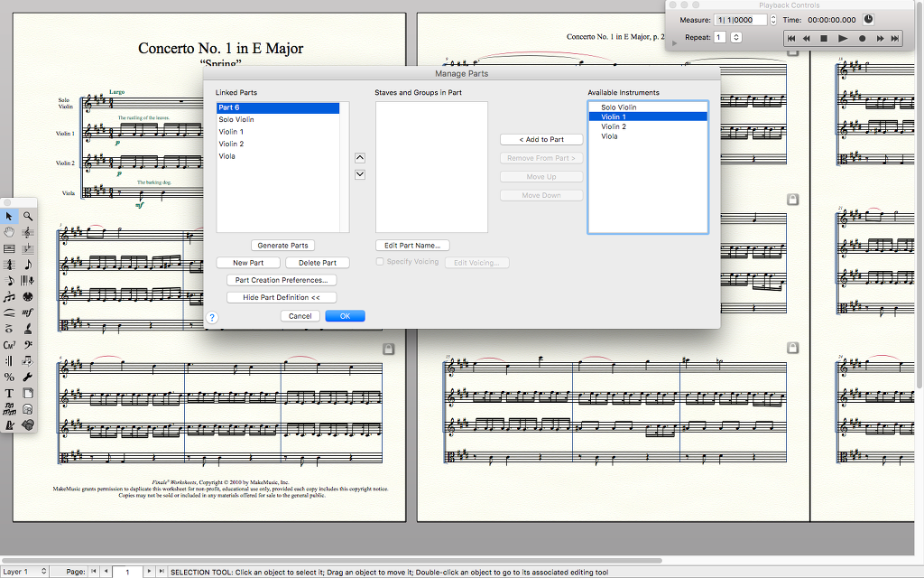Click the clock icon in Playback Controls

[x=869, y=20]
